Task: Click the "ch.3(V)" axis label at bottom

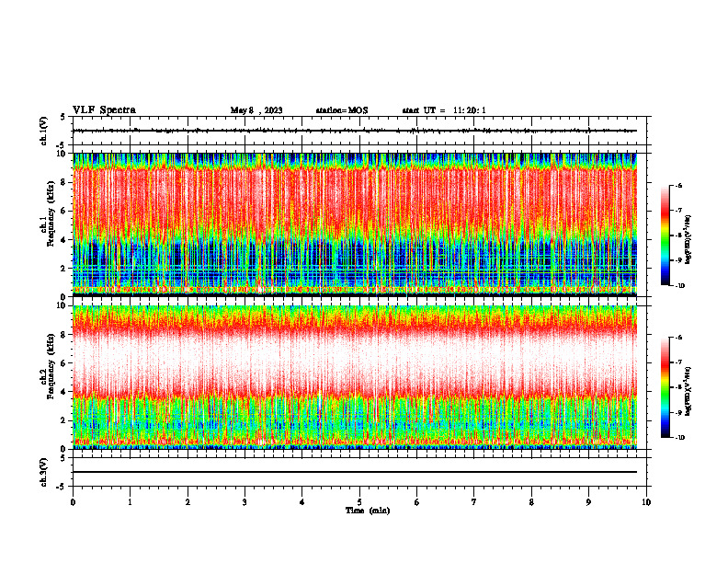Action: pyautogui.click(x=43, y=472)
